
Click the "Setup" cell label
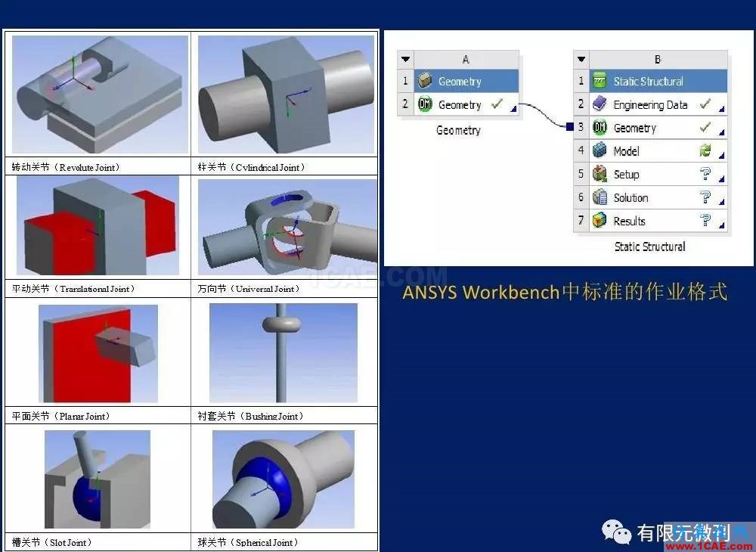pos(626,175)
